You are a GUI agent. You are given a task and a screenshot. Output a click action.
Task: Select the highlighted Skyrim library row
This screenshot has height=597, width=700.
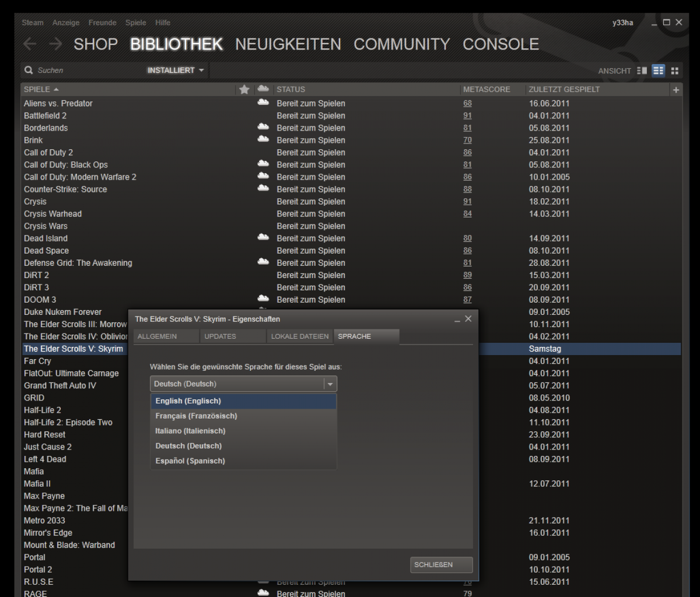[x=75, y=349]
